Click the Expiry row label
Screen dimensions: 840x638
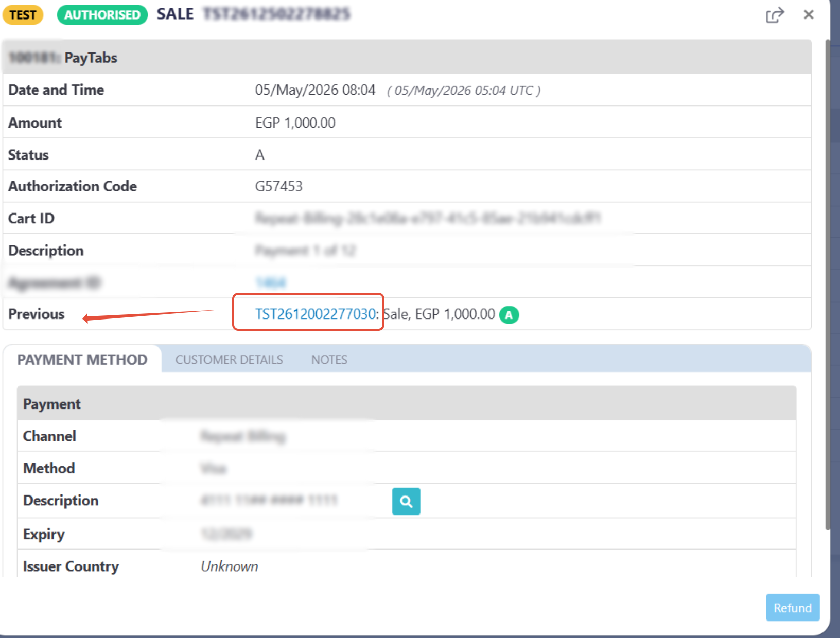[44, 534]
